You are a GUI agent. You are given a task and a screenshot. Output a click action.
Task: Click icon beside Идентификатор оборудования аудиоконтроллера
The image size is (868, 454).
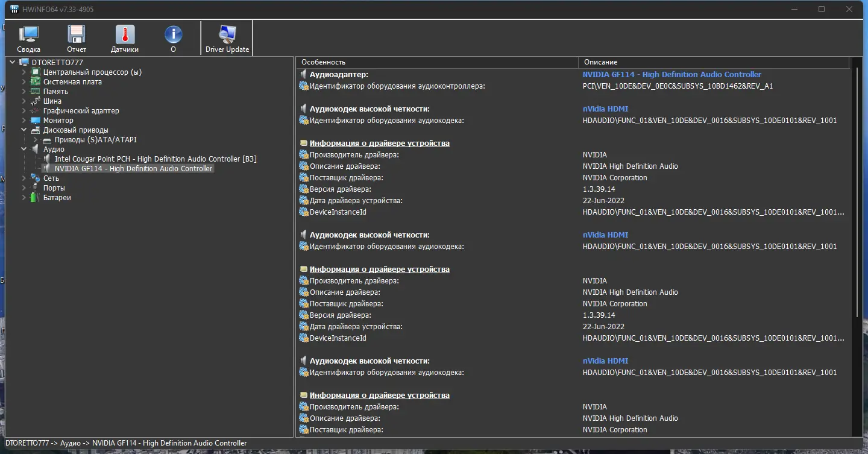(304, 86)
